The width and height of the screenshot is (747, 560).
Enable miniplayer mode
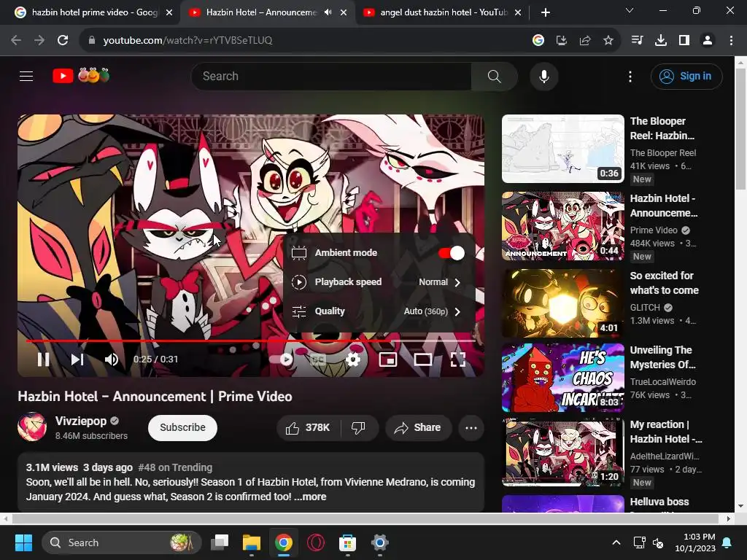388,359
